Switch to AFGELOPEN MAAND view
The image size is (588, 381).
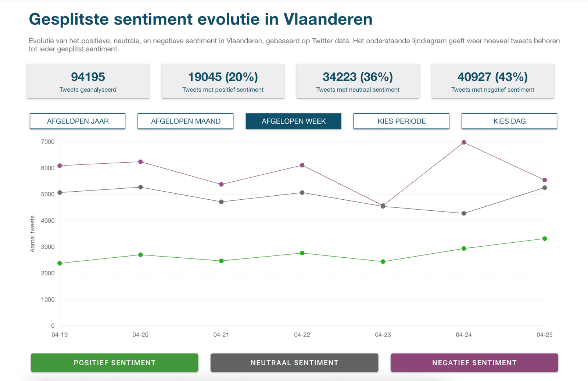(186, 121)
